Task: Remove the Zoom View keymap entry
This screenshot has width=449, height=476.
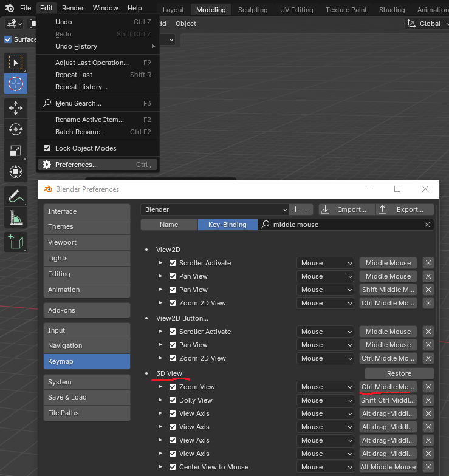Action: (428, 387)
